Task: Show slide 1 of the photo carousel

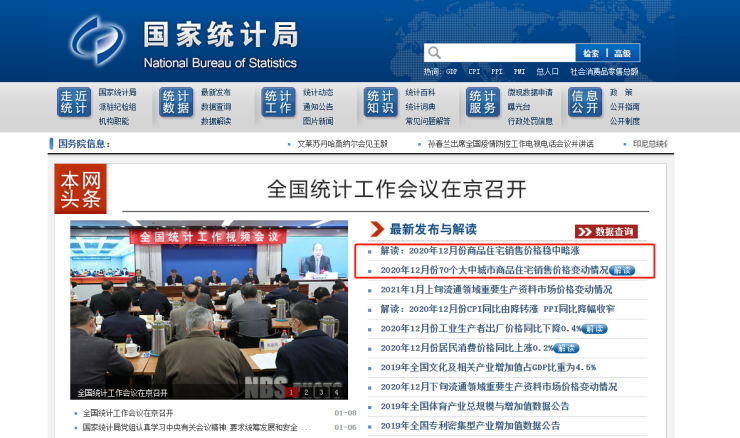Action: (x=291, y=392)
